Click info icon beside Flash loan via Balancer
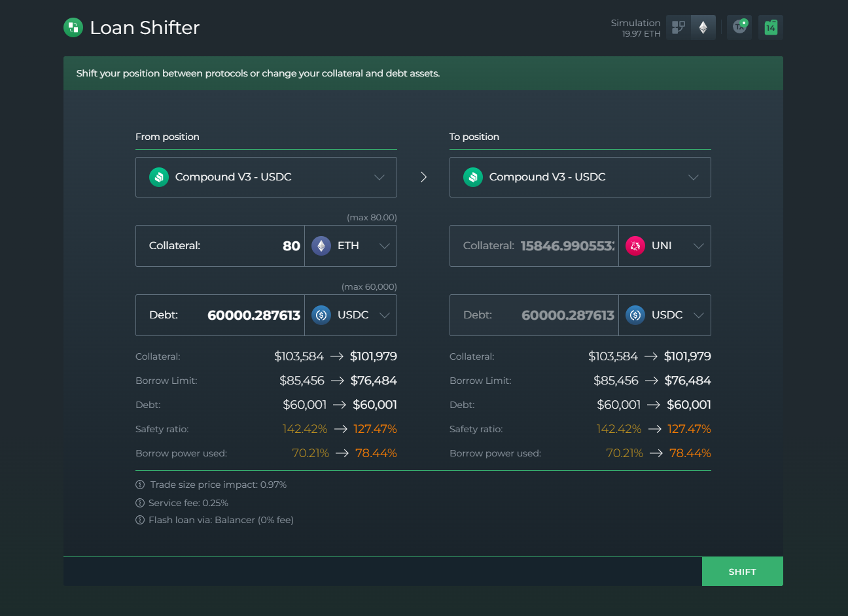 [140, 520]
